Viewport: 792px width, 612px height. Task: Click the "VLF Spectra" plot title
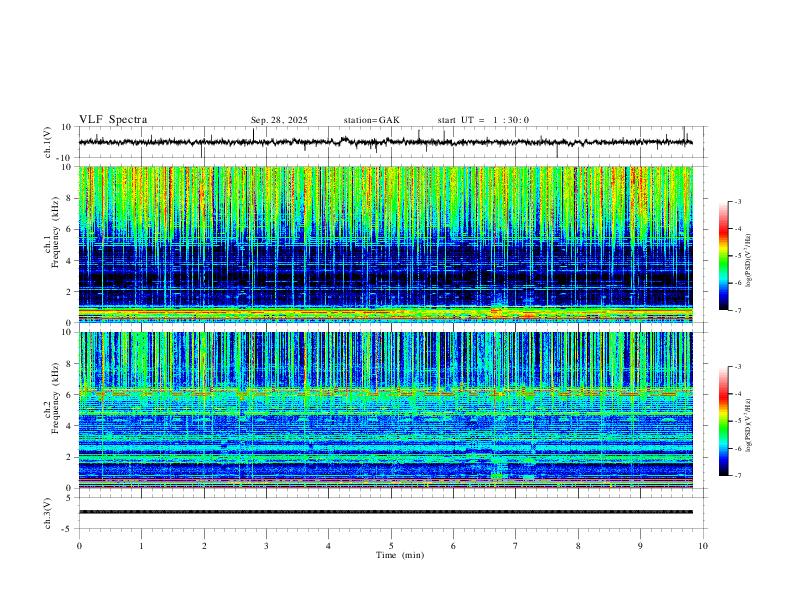point(113,120)
